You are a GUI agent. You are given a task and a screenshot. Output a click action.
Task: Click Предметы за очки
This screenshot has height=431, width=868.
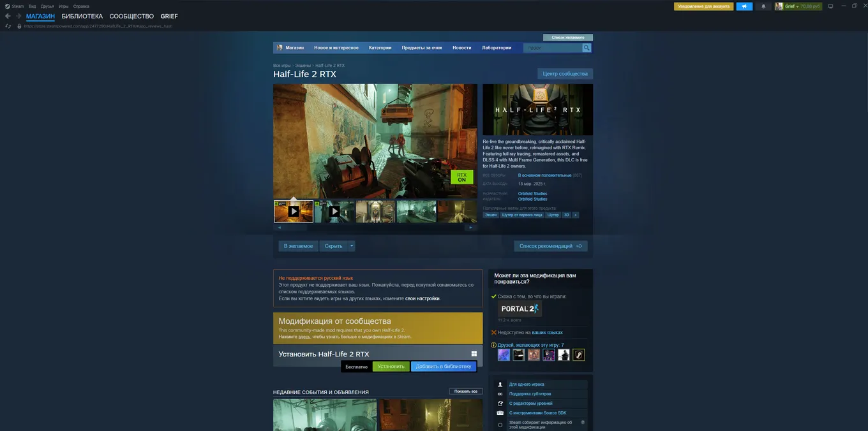[422, 48]
